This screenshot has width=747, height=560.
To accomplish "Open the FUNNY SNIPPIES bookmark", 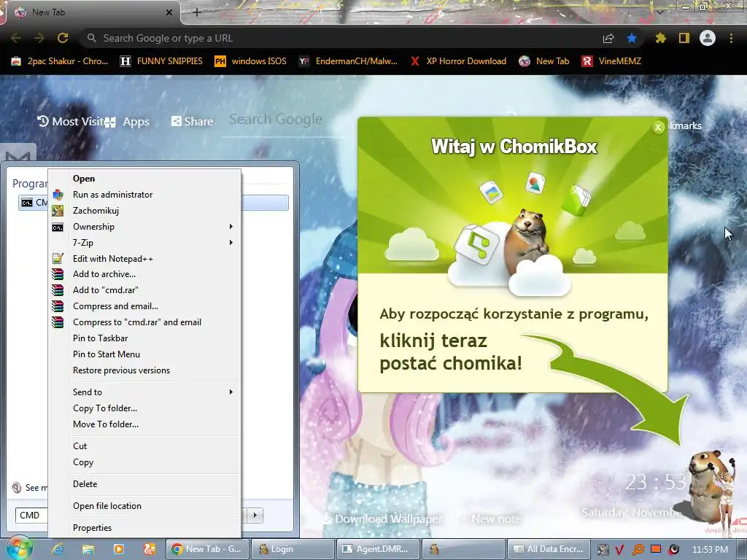I will tap(161, 61).
